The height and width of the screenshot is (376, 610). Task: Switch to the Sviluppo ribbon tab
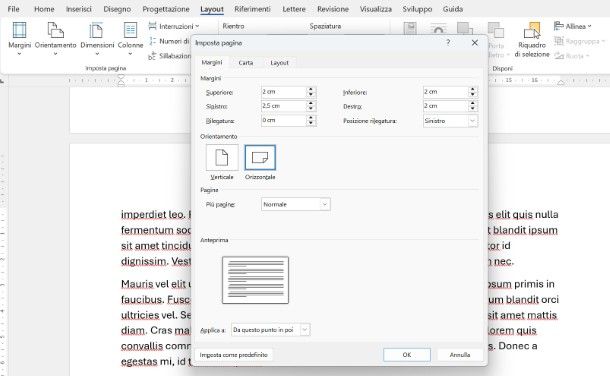(417, 9)
